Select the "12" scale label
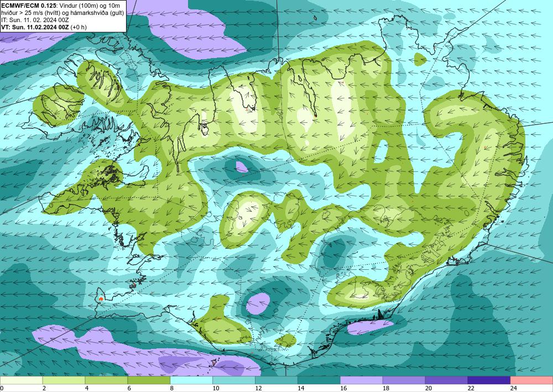 coord(258,388)
